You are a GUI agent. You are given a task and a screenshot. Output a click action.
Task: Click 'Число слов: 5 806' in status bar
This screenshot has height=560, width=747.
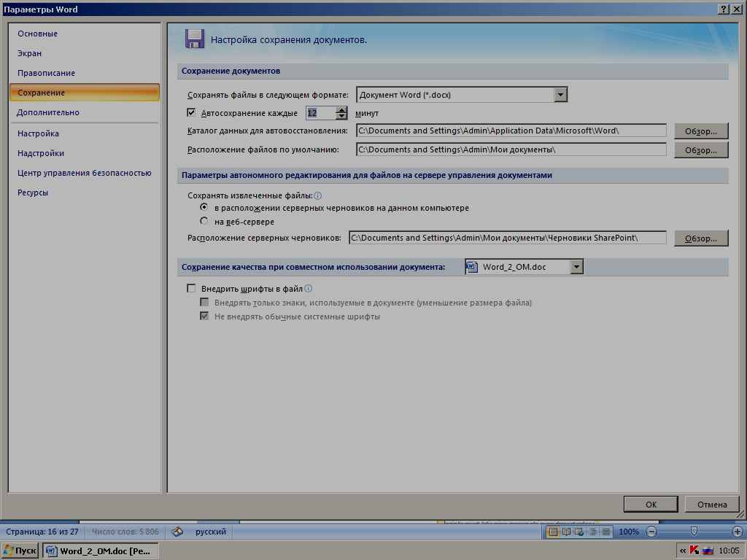pos(125,532)
